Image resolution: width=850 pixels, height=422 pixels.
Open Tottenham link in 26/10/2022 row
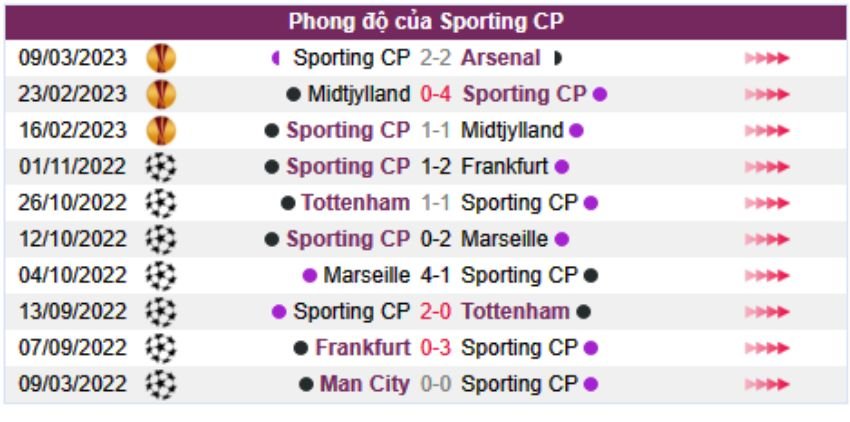[x=356, y=203]
